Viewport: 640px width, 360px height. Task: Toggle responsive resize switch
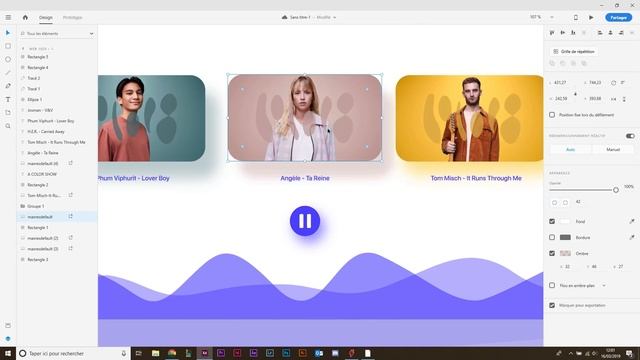coord(630,136)
